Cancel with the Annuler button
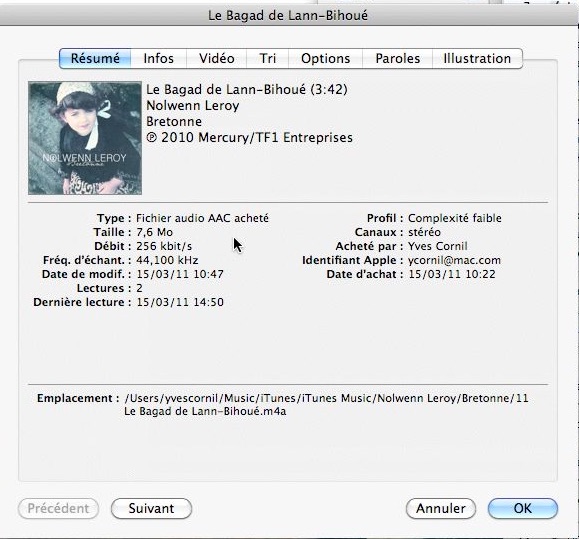Viewport: 579px width, 539px height. [441, 508]
